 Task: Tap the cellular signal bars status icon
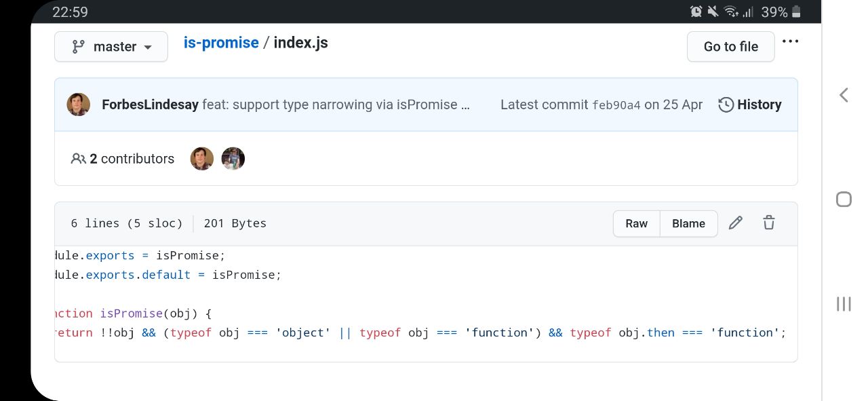coord(748,12)
